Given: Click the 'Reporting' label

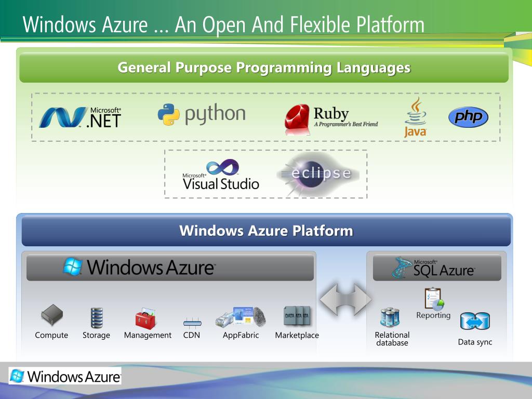Looking at the screenshot, I should [433, 315].
